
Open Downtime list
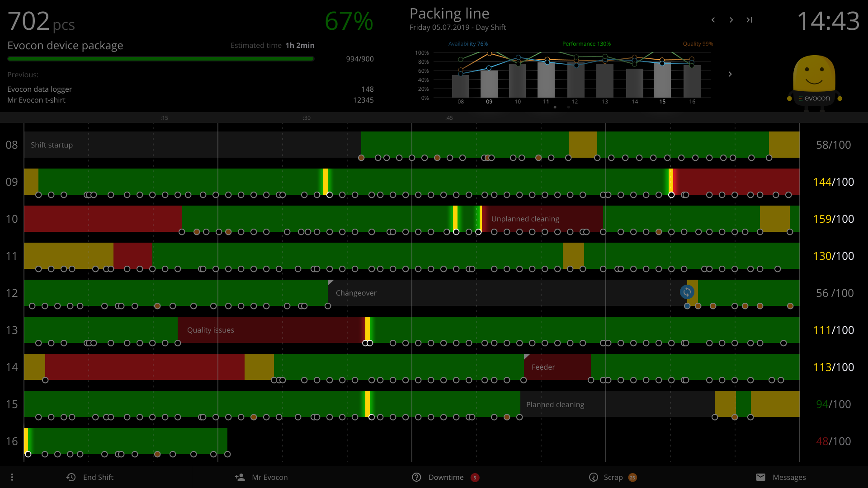445,477
